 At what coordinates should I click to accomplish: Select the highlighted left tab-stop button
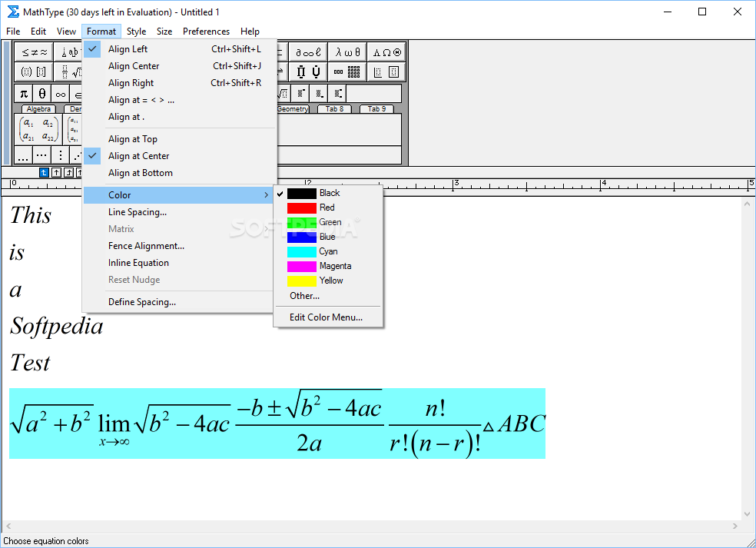(44, 172)
